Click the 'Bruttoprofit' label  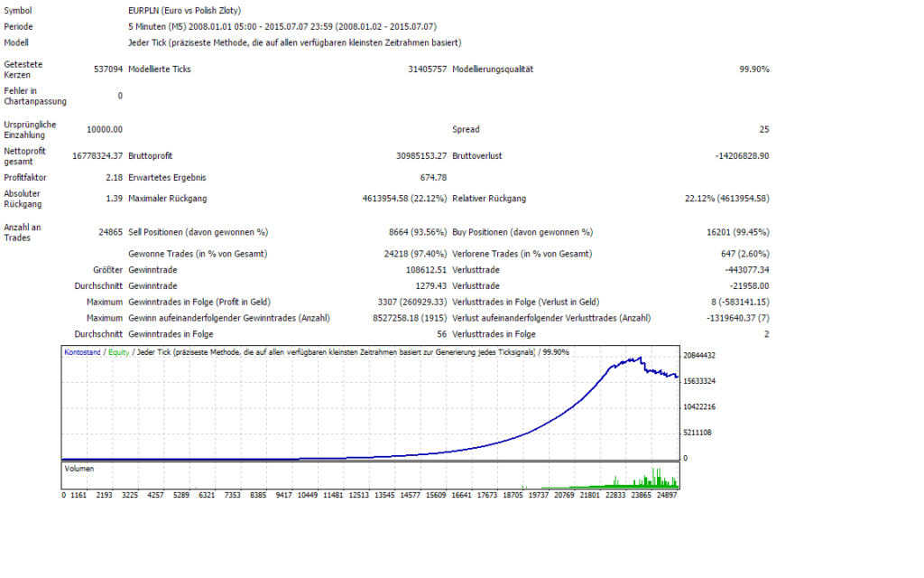tap(151, 155)
